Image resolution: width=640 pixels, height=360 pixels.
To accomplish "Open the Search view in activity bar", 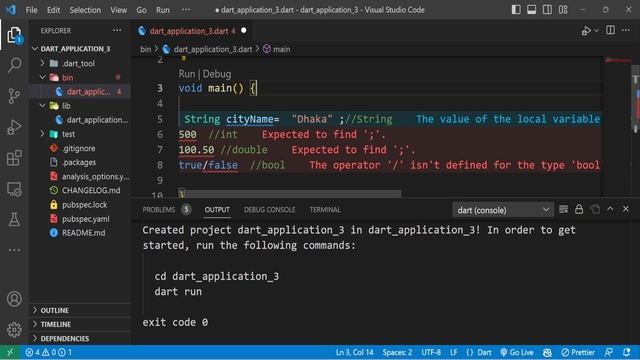I will 14,65.
